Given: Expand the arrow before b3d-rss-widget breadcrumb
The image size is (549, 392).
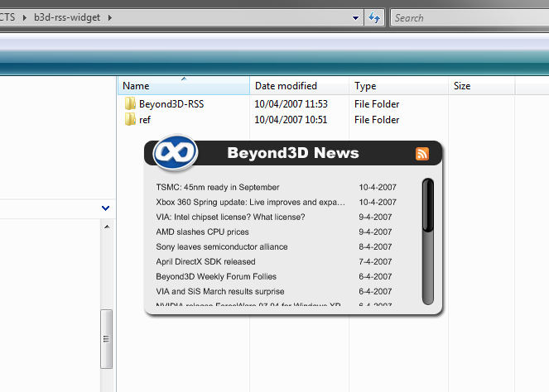Looking at the screenshot, I should pyautogui.click(x=25, y=17).
